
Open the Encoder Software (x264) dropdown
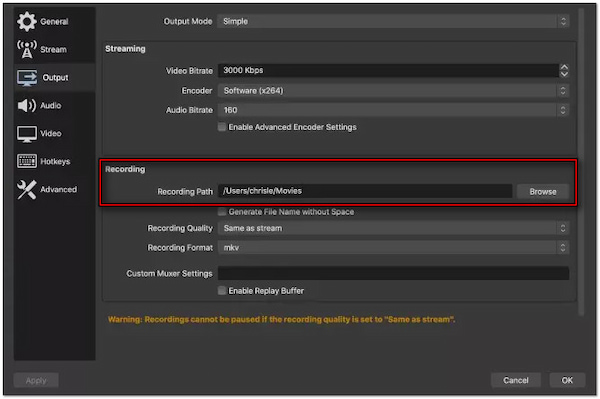393,91
